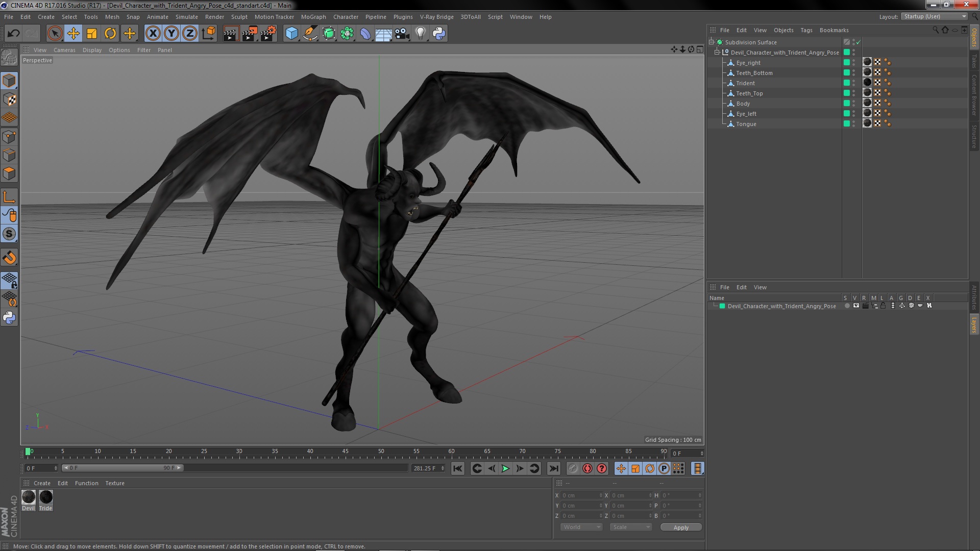
Task: Enable Points mode
Action: pyautogui.click(x=9, y=137)
